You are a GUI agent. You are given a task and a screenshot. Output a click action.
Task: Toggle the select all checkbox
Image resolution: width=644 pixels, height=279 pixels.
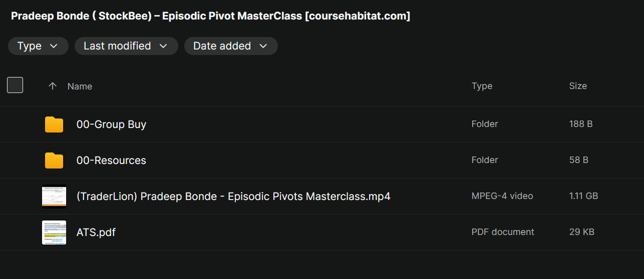pyautogui.click(x=15, y=85)
